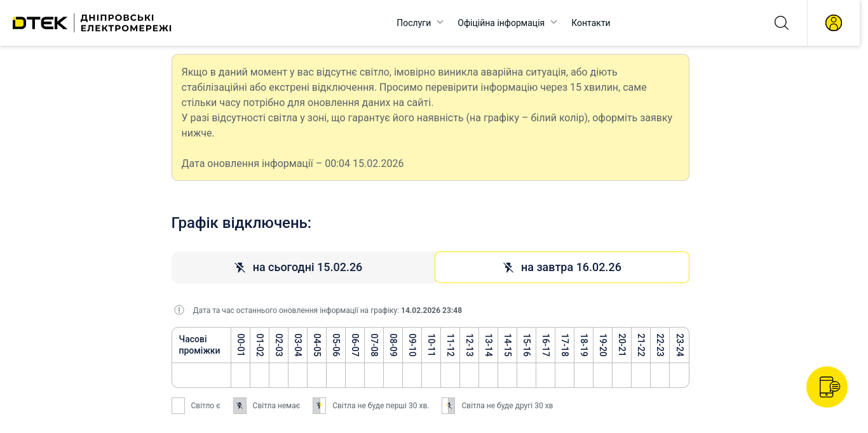Click the DTEK Dnipro Grids logo
Viewport: 868px width, 433px height.
(92, 23)
